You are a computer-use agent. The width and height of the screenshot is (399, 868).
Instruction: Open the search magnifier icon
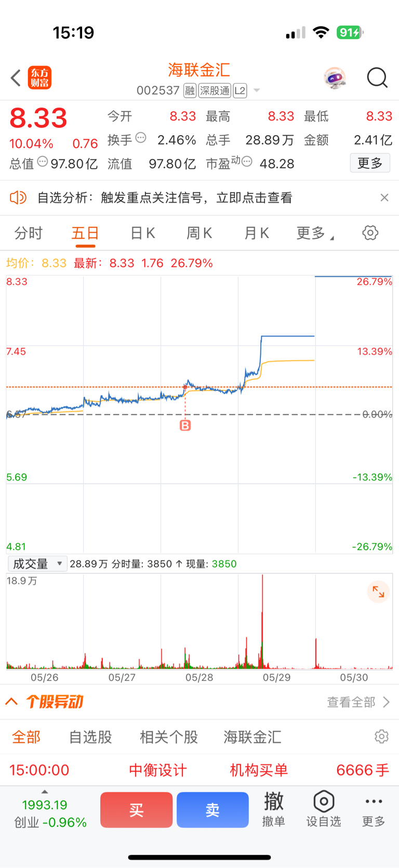pos(377,78)
